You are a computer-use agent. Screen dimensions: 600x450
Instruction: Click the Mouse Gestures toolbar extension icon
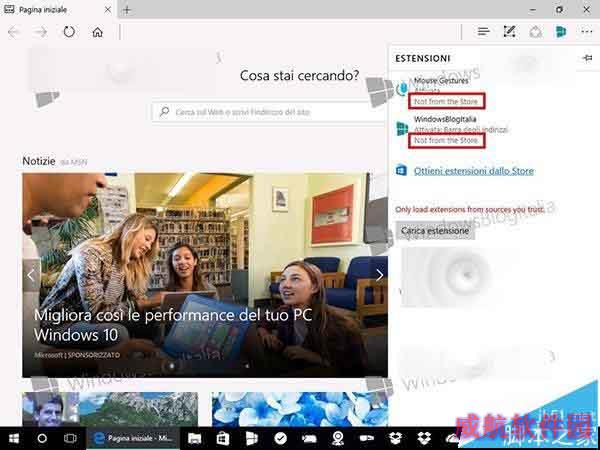tap(535, 32)
